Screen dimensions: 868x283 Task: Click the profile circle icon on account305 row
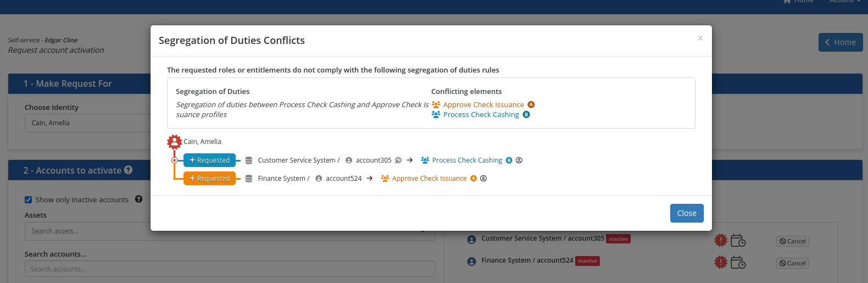pyautogui.click(x=519, y=160)
